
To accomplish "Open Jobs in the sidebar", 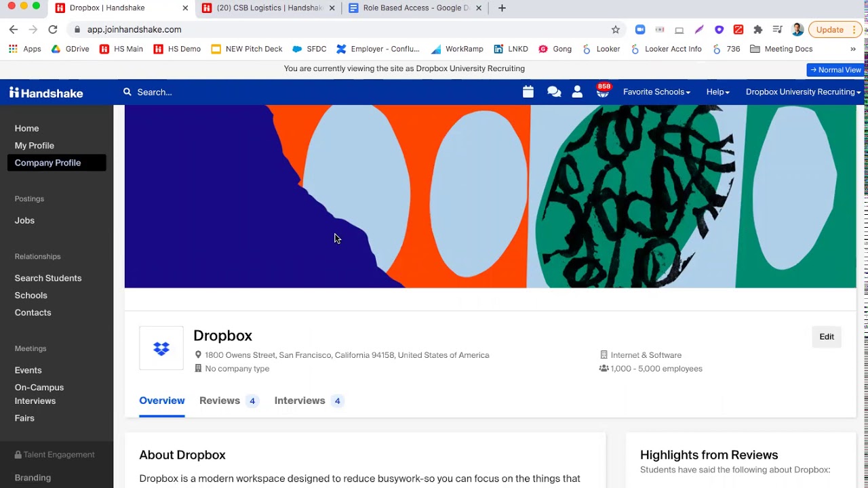I will tap(24, 220).
